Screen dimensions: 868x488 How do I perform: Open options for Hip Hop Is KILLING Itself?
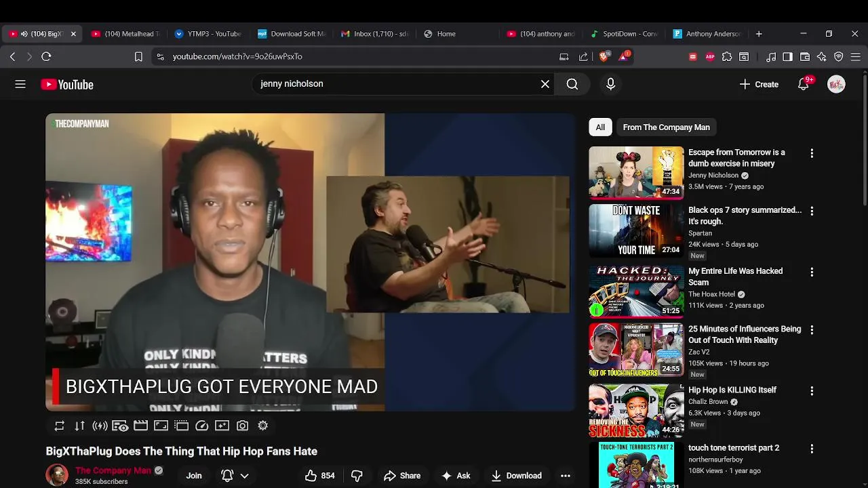pos(812,391)
